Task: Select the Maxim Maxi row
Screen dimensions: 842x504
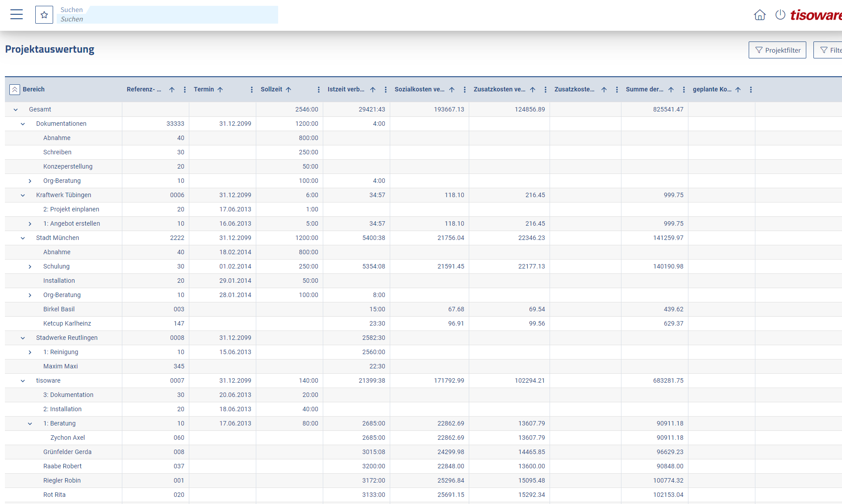Action: 423,367
